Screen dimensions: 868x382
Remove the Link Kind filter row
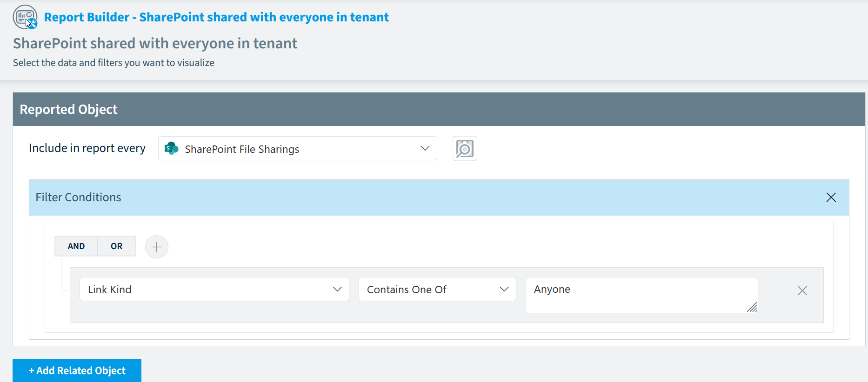pyautogui.click(x=802, y=291)
